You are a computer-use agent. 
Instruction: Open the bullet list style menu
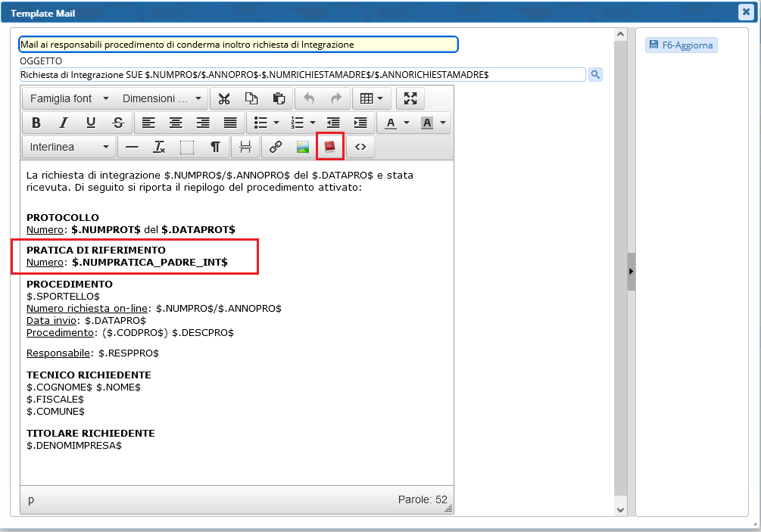276,123
